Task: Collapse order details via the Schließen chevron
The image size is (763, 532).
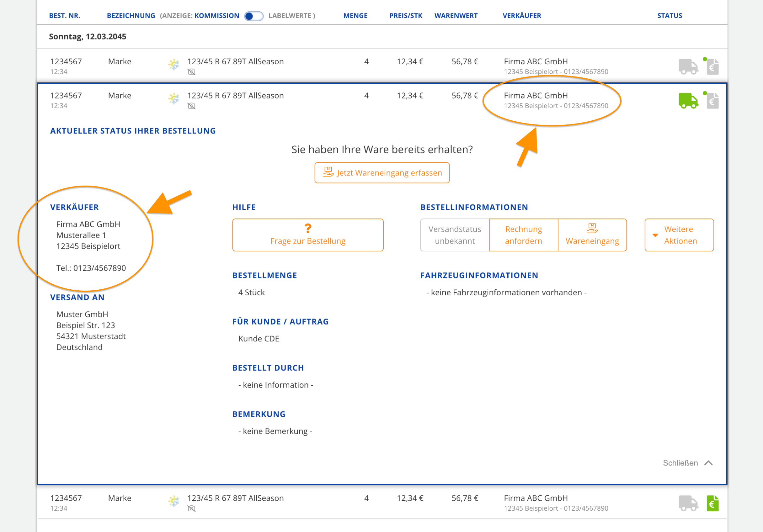Action: click(x=709, y=463)
